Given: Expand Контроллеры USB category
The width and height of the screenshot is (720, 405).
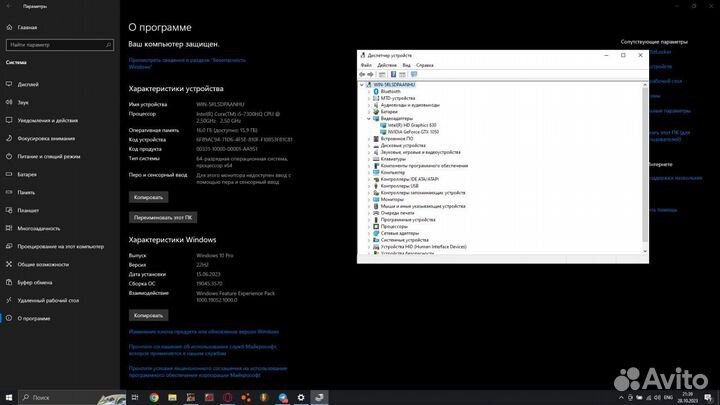Looking at the screenshot, I should (369, 186).
